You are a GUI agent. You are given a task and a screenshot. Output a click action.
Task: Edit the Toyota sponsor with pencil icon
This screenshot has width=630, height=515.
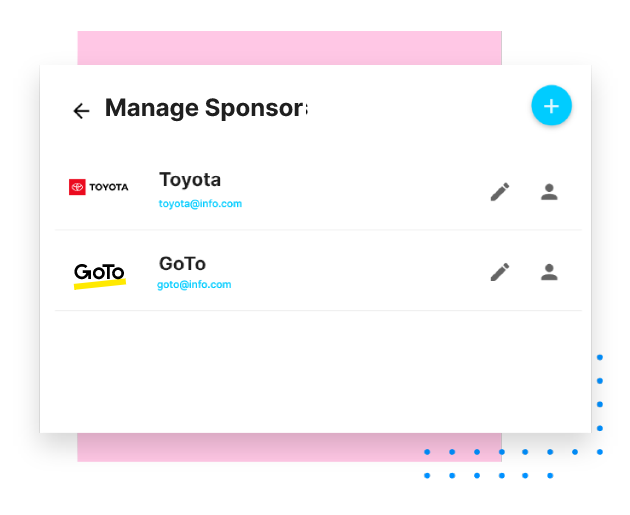500,192
